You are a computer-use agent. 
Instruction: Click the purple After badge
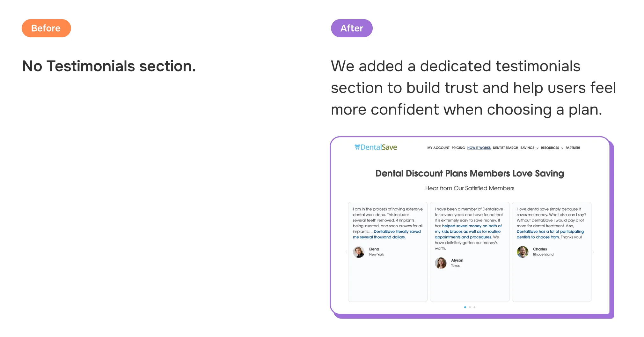pyautogui.click(x=352, y=28)
